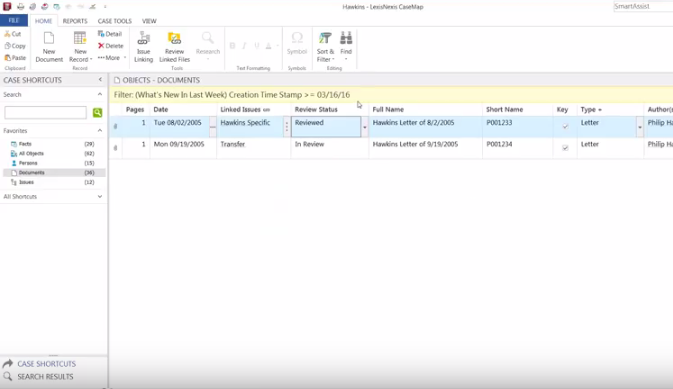
Task: Sort by the Pages column header
Action: click(135, 109)
